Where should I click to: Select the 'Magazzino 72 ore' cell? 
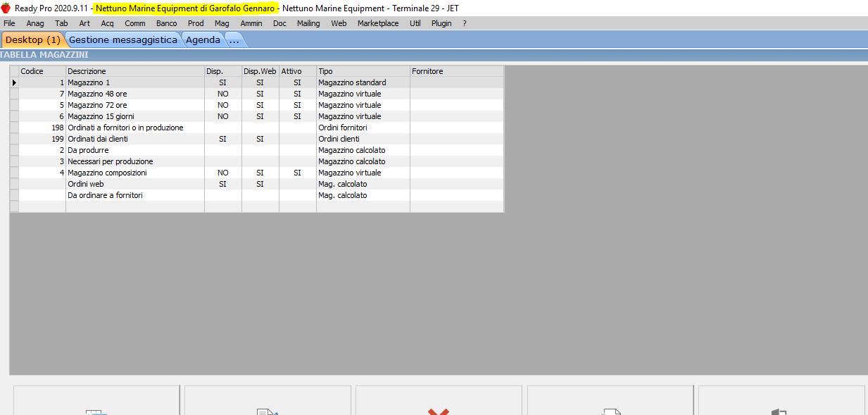[x=135, y=105]
